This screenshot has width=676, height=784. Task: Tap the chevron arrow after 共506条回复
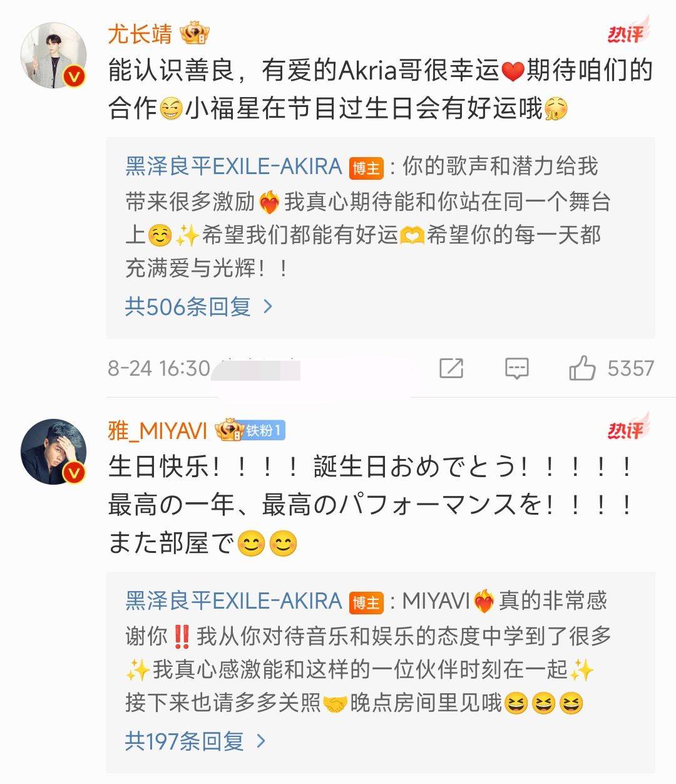point(268,306)
